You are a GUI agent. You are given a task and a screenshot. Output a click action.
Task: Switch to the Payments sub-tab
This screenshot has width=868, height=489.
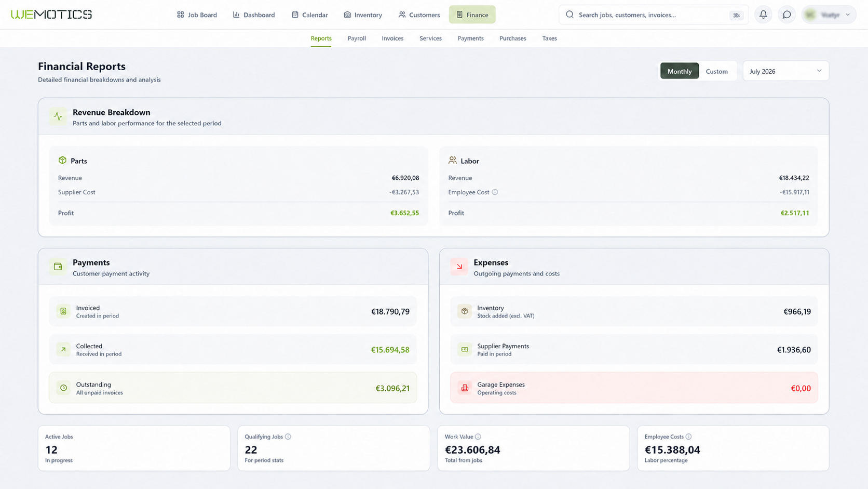(470, 38)
